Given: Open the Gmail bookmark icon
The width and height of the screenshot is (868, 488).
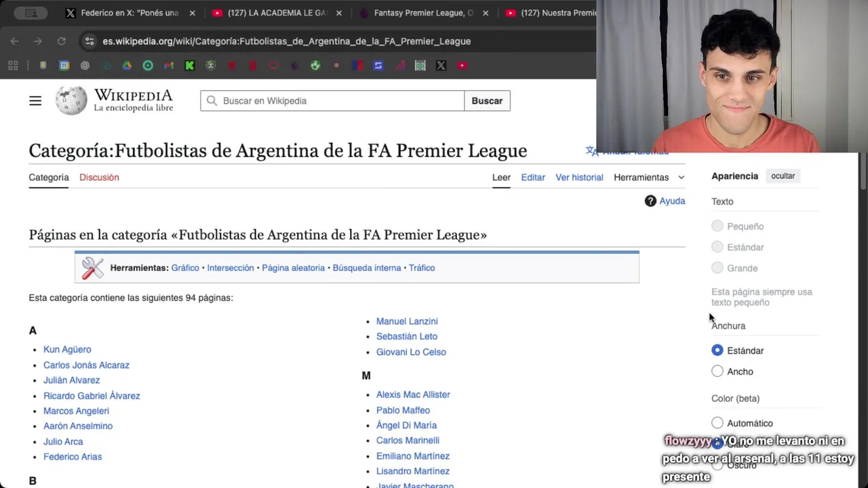Looking at the screenshot, I should point(169,66).
